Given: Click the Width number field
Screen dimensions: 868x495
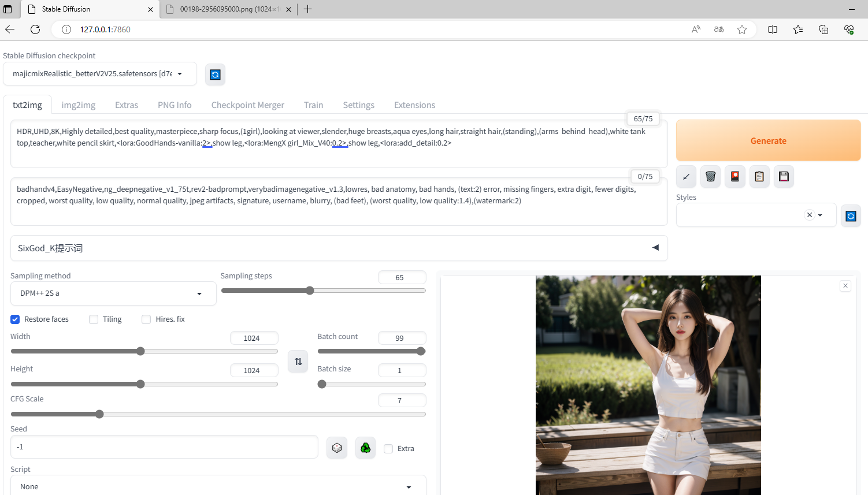Looking at the screenshot, I should point(254,338).
